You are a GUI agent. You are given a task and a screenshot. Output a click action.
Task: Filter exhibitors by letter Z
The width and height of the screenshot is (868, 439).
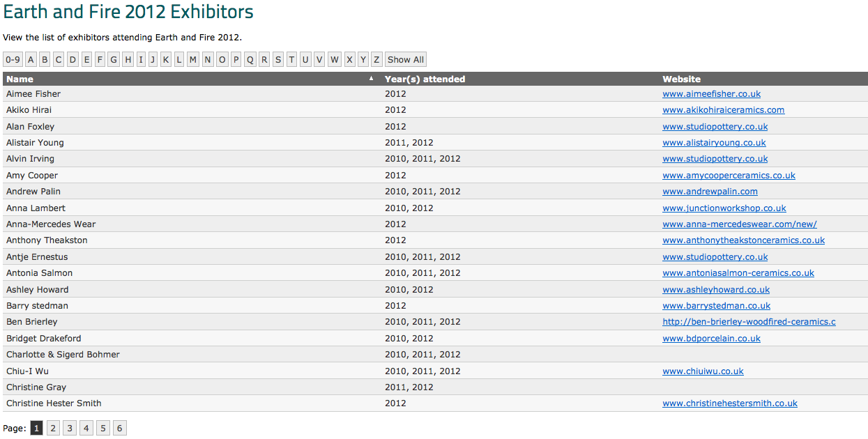[x=376, y=60]
